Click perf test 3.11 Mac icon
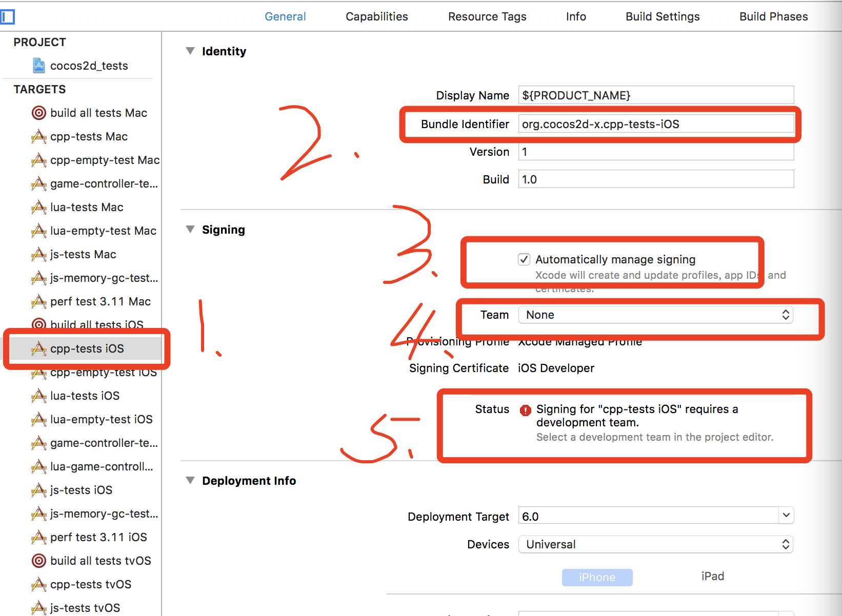The width and height of the screenshot is (842, 616). point(38,301)
